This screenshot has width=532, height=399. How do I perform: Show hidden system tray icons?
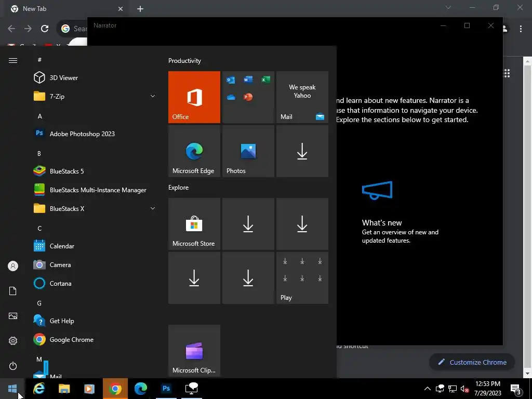click(x=428, y=389)
